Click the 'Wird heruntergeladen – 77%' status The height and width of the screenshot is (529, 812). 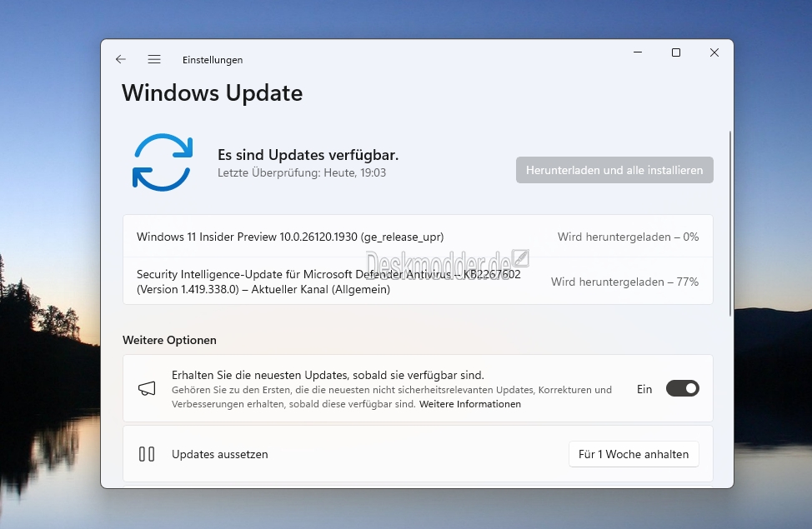(624, 282)
